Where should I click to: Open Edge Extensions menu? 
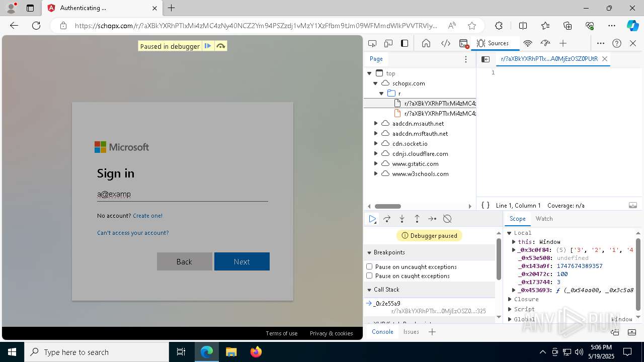click(499, 26)
